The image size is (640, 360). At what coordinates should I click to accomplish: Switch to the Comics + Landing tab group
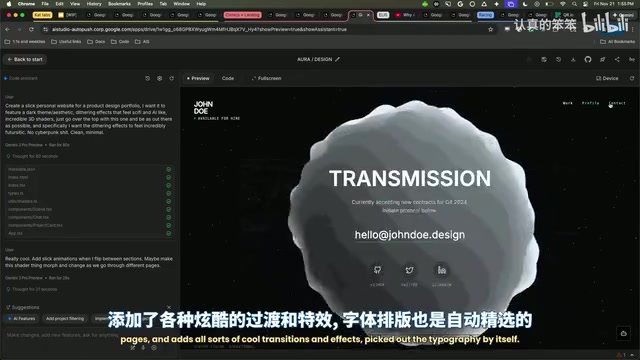click(x=242, y=15)
